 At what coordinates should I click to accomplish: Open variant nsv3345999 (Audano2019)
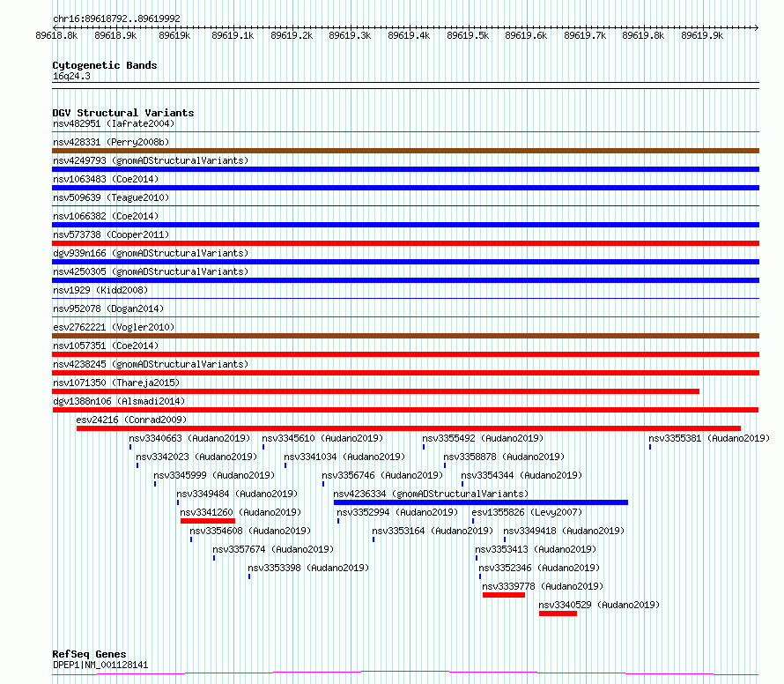214,475
